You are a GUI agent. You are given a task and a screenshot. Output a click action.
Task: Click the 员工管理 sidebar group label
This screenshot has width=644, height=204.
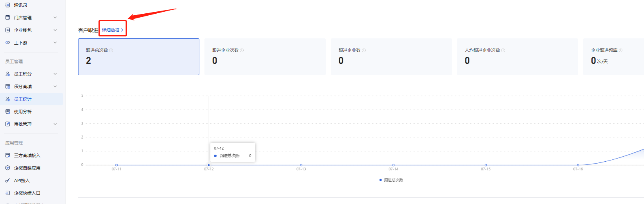pos(14,61)
